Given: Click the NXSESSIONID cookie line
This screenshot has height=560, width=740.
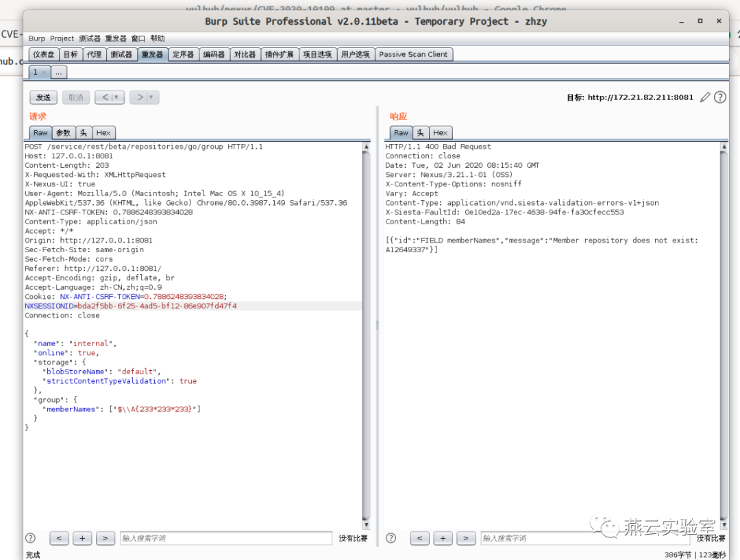Looking at the screenshot, I should tap(131, 306).
